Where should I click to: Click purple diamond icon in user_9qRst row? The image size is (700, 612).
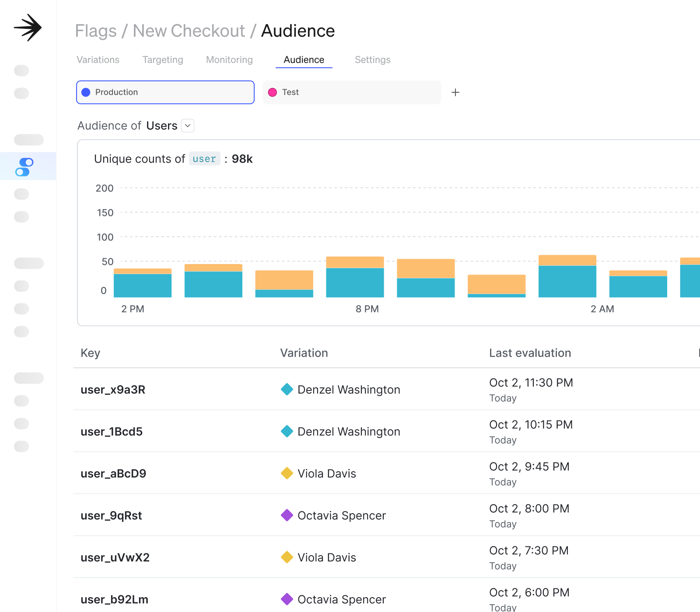point(287,515)
